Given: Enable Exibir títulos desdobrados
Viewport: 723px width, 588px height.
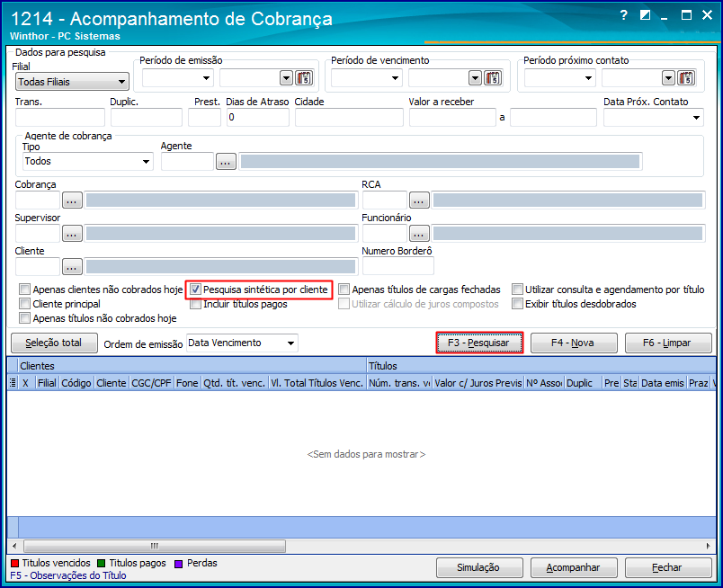Looking at the screenshot, I should 517,304.
